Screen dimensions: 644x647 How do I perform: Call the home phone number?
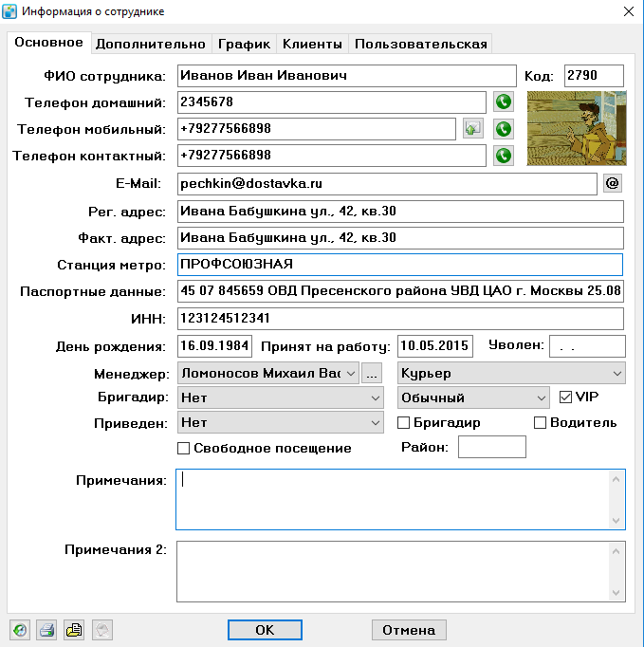pyautogui.click(x=504, y=102)
